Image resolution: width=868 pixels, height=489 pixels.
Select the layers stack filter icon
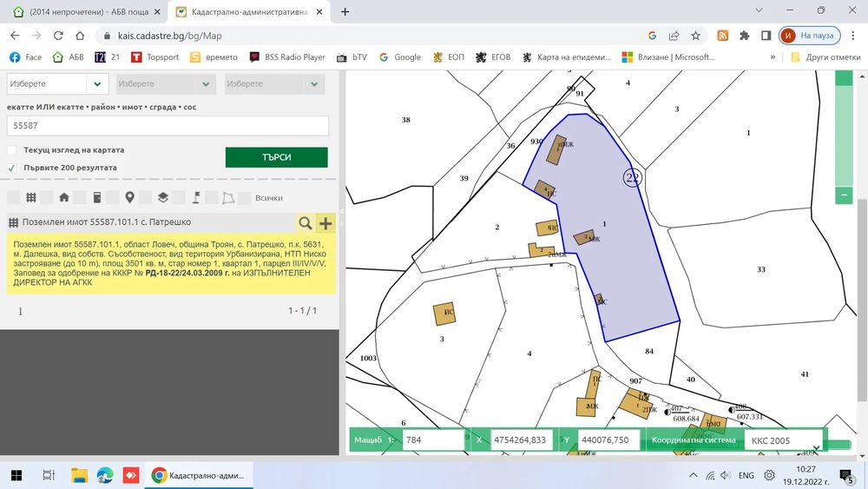tap(163, 198)
